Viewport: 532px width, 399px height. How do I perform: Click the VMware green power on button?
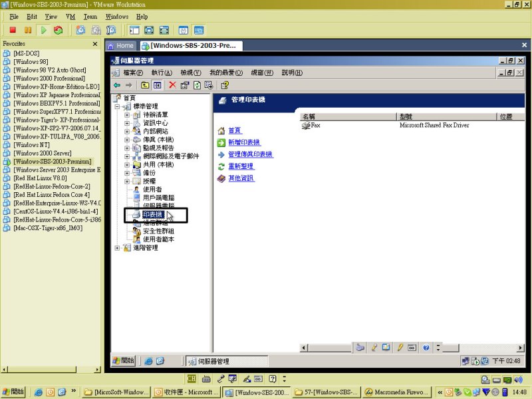point(43,30)
